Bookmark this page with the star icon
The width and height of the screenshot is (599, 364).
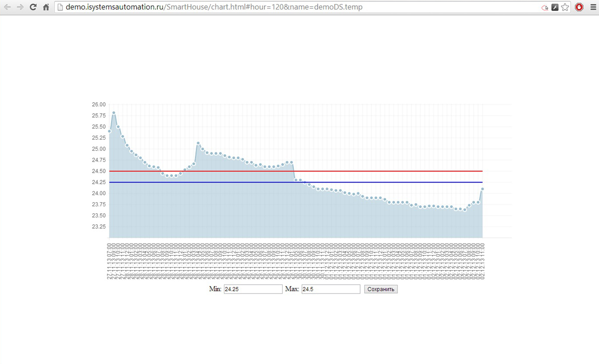coord(565,7)
